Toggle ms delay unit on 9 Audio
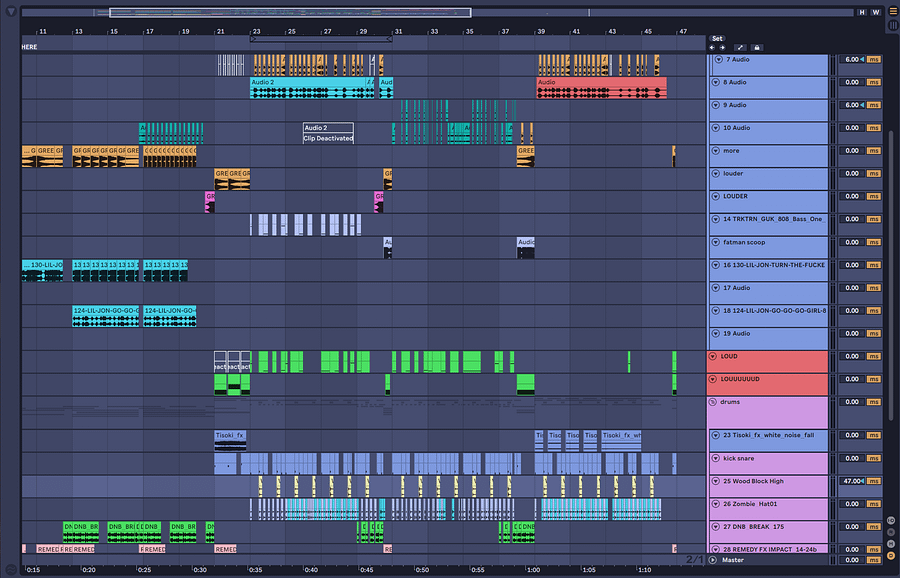 coord(874,105)
